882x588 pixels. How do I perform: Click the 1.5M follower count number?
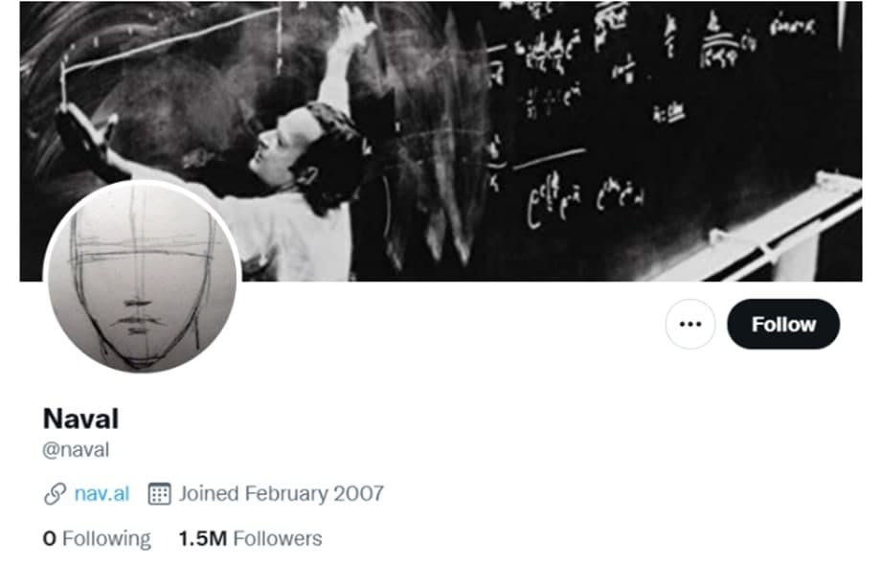tap(203, 538)
